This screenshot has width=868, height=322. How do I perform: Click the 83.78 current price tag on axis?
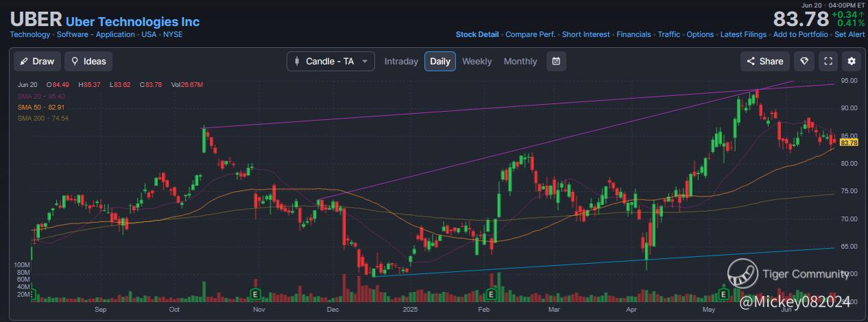point(849,143)
